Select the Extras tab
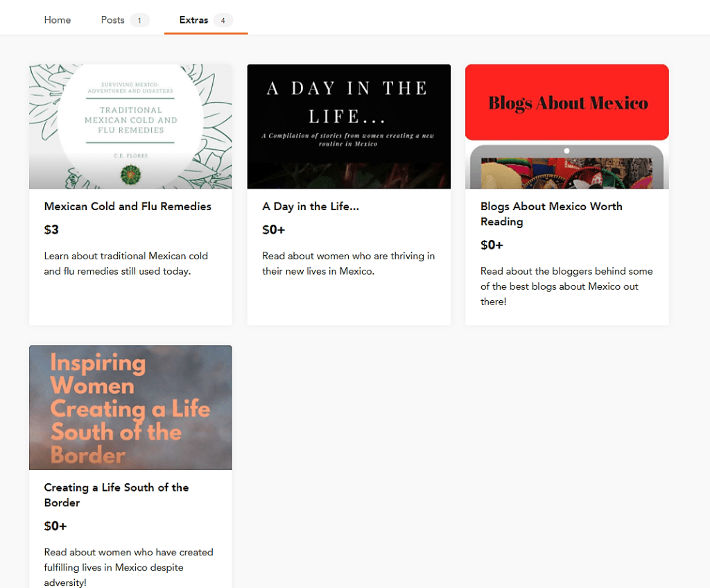The height and width of the screenshot is (588, 710). tap(193, 20)
